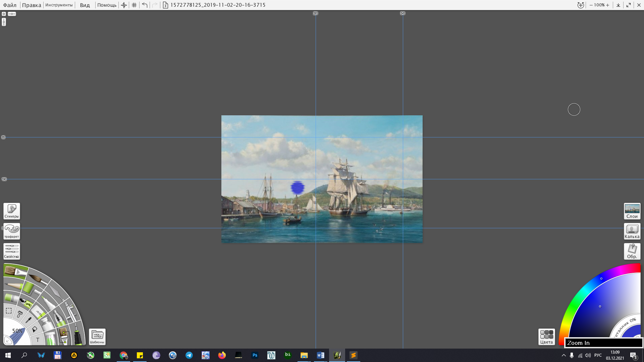
Task: Open Telegram from the taskbar
Action: point(189,355)
